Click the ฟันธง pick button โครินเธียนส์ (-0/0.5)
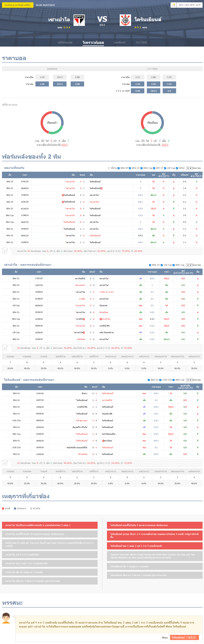 click(x=185, y=637)
